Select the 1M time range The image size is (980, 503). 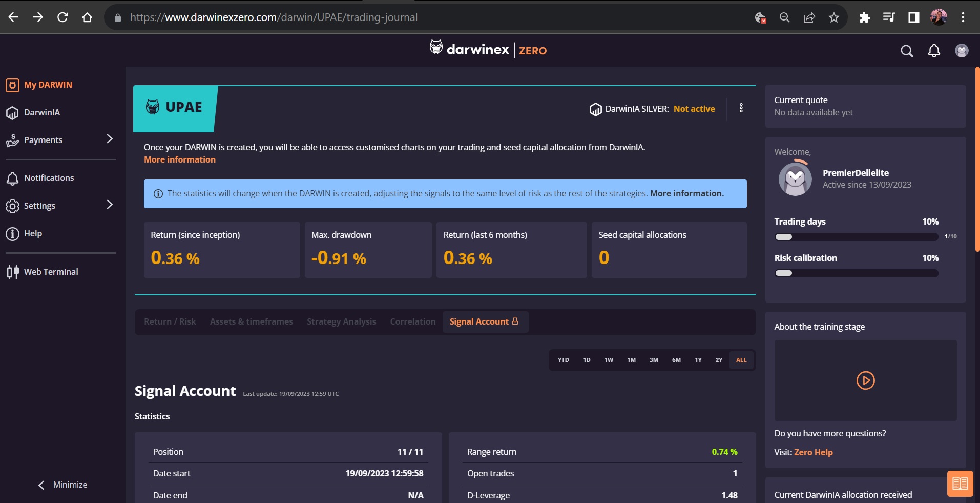(631, 360)
